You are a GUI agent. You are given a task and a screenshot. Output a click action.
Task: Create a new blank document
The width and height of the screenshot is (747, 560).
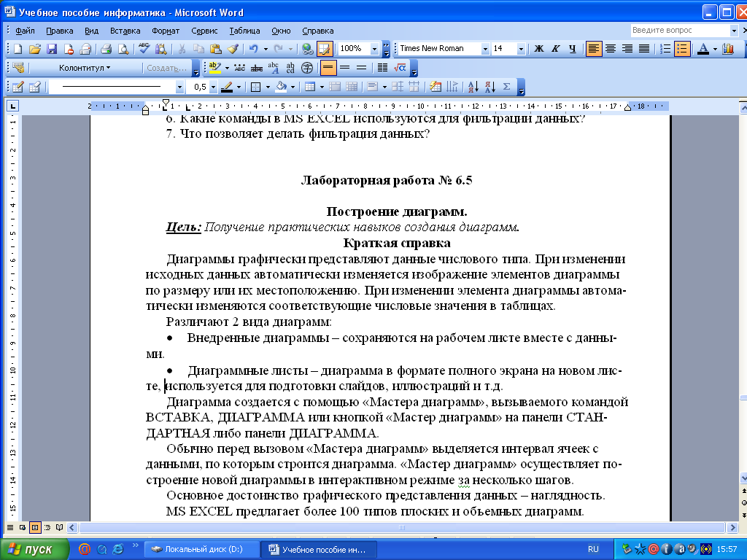18,49
